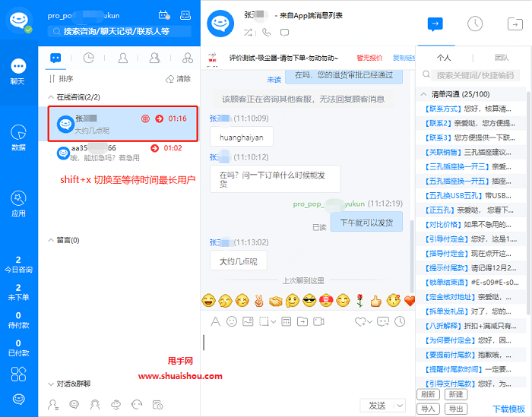This screenshot has width=532, height=417.
Task: Open the 聊天 chat section in sidebar
Action: [18, 72]
